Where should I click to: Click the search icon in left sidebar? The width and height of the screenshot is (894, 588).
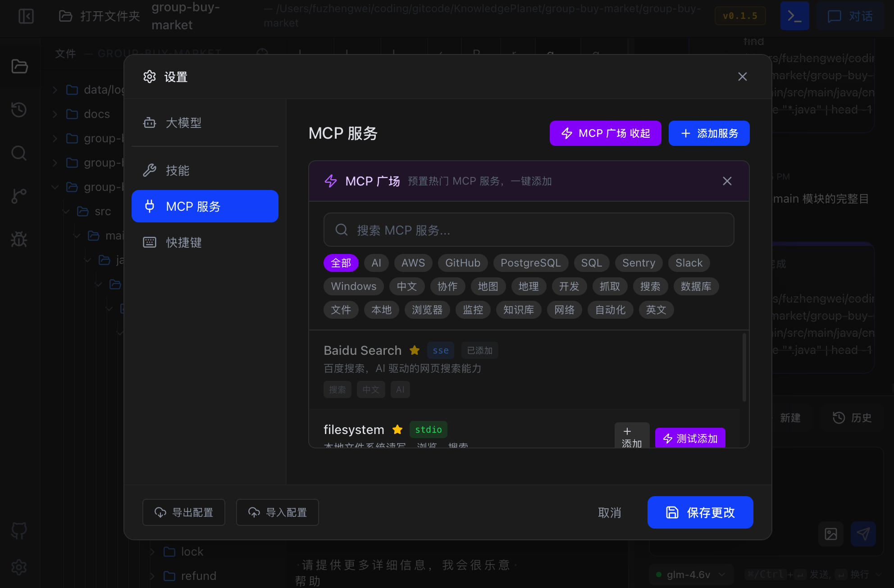19,153
